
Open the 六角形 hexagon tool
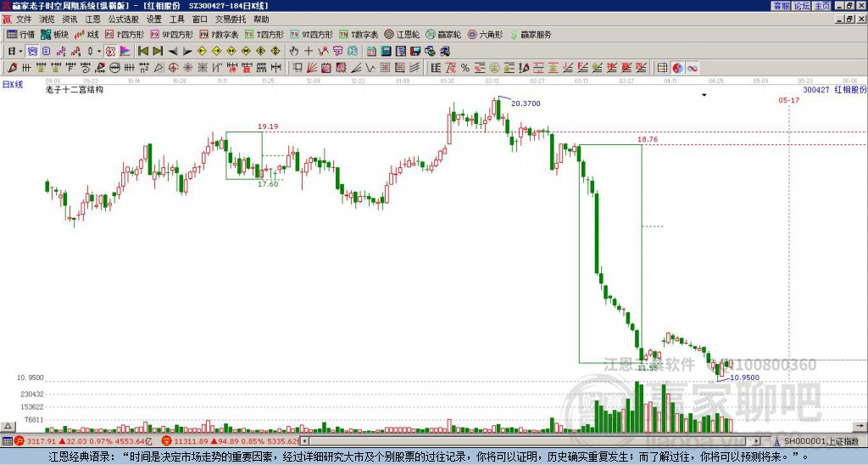tap(486, 34)
